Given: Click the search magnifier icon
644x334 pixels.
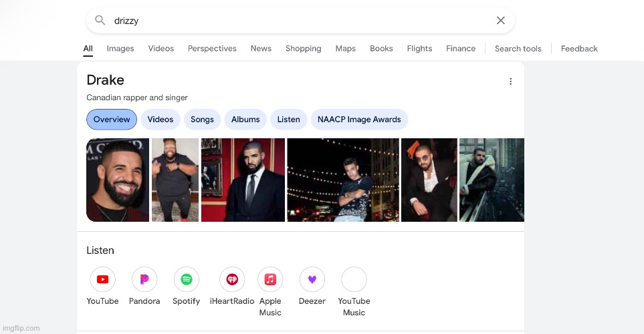Looking at the screenshot, I should [100, 21].
